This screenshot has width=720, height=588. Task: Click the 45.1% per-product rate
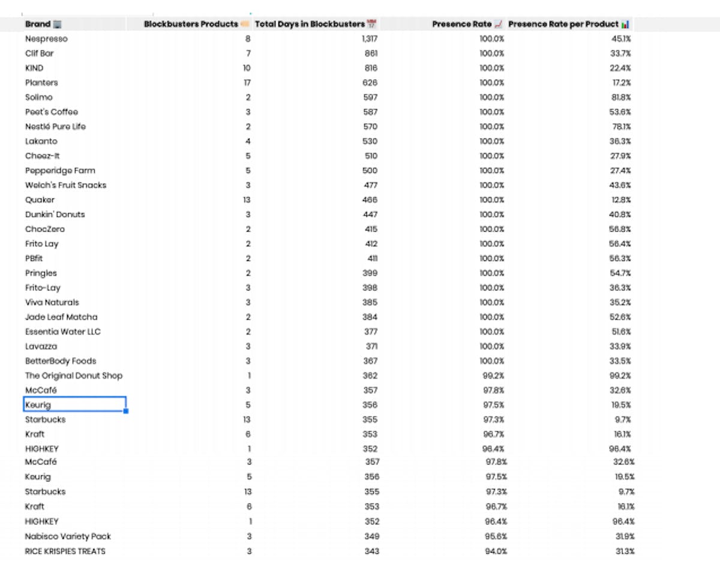click(x=621, y=39)
